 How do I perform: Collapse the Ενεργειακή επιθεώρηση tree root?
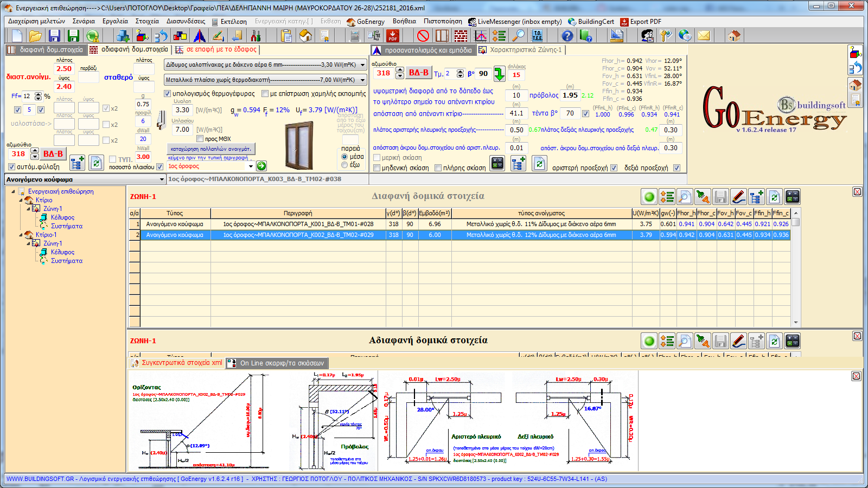click(13, 191)
